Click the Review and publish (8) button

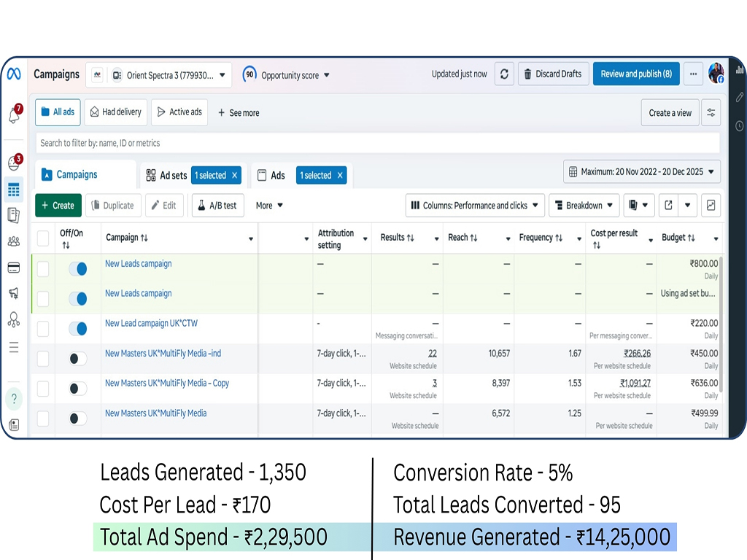coord(636,74)
